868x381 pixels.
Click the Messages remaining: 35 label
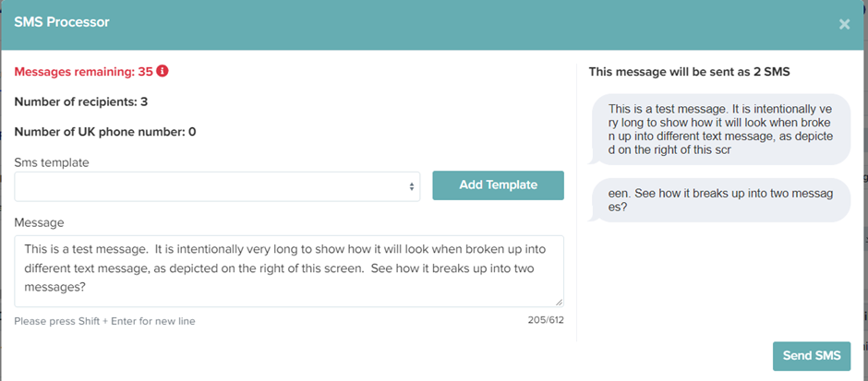click(x=84, y=72)
